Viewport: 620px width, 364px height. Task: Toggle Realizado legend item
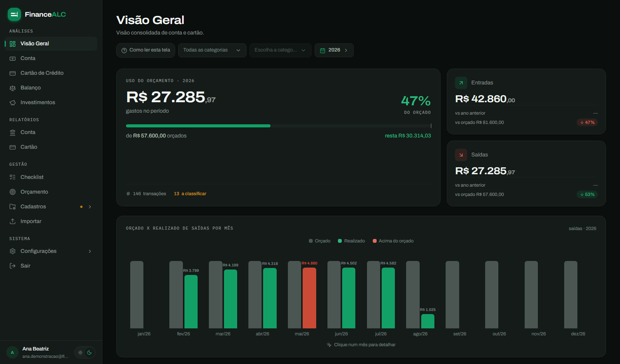click(351, 241)
